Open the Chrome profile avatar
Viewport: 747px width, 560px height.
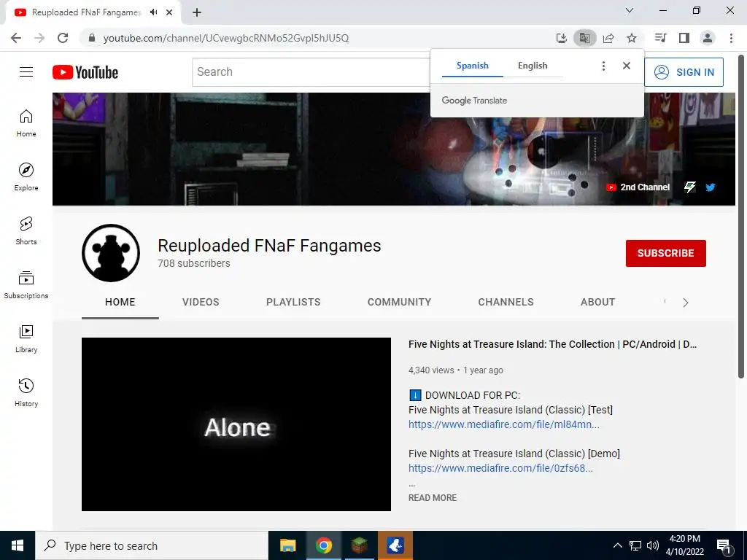pyautogui.click(x=708, y=38)
